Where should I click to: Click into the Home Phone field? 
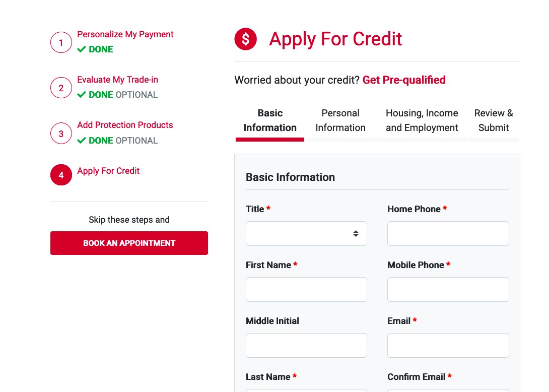click(448, 233)
